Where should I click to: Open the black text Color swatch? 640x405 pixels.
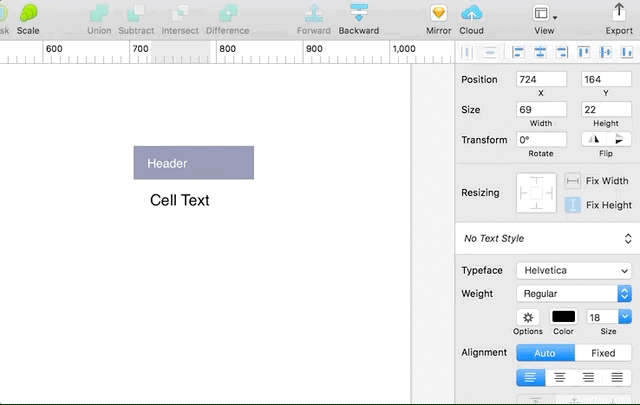click(x=563, y=317)
